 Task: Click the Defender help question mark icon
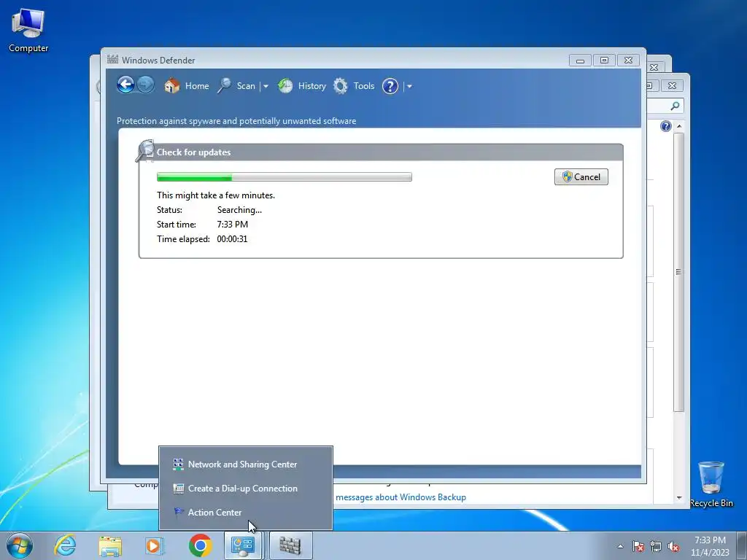(x=390, y=86)
